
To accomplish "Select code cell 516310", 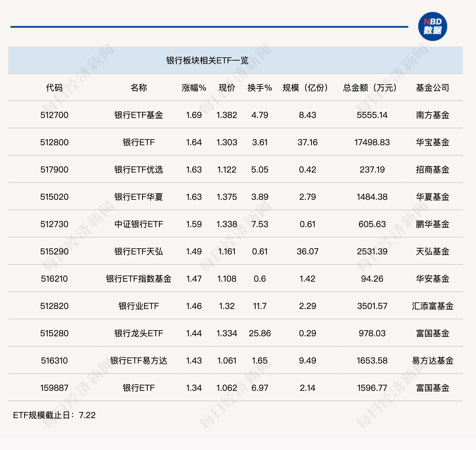I will click(54, 361).
